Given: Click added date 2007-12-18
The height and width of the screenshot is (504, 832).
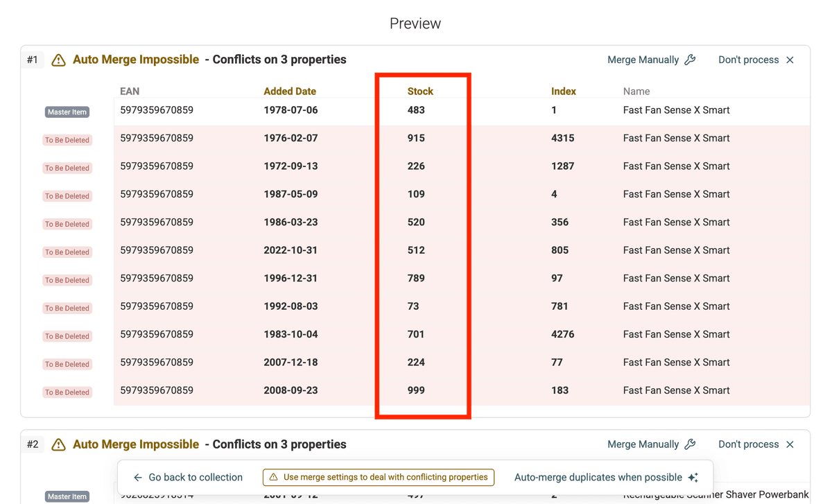Looking at the screenshot, I should pyautogui.click(x=291, y=363).
